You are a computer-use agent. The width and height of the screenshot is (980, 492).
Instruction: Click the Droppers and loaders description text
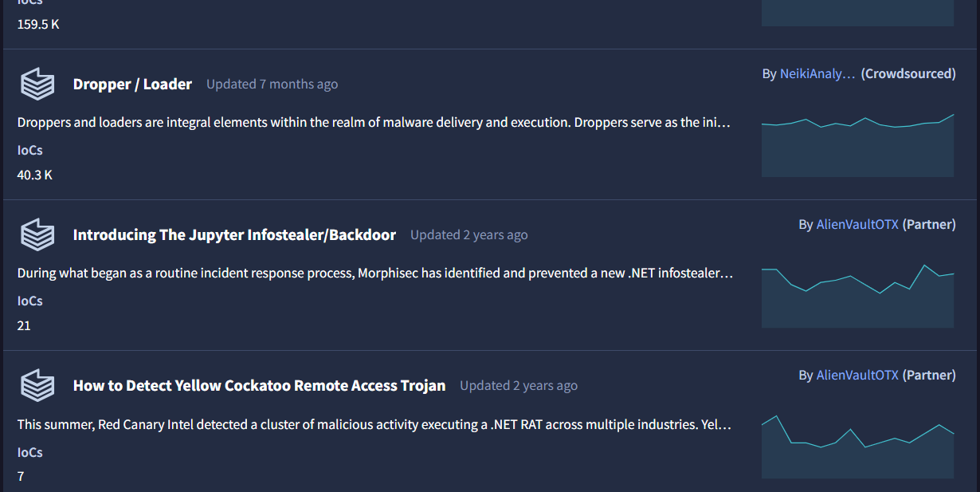coord(374,122)
